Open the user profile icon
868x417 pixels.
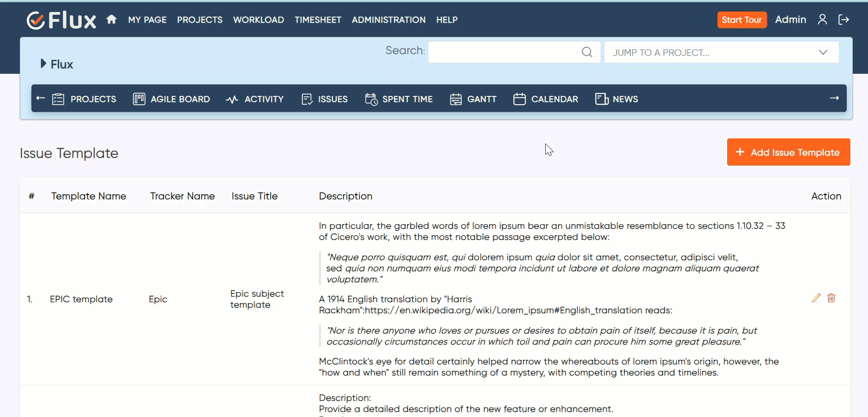[x=822, y=19]
